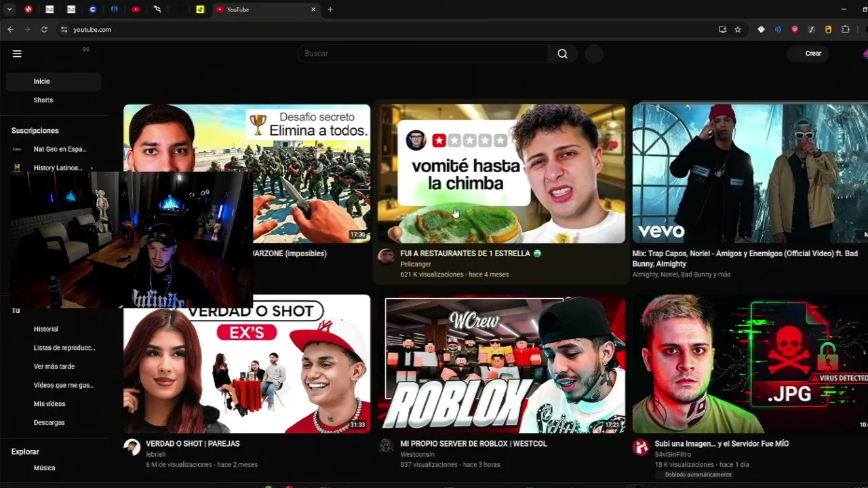Open lebriah channel avatar
The width and height of the screenshot is (868, 488).
[x=132, y=447]
